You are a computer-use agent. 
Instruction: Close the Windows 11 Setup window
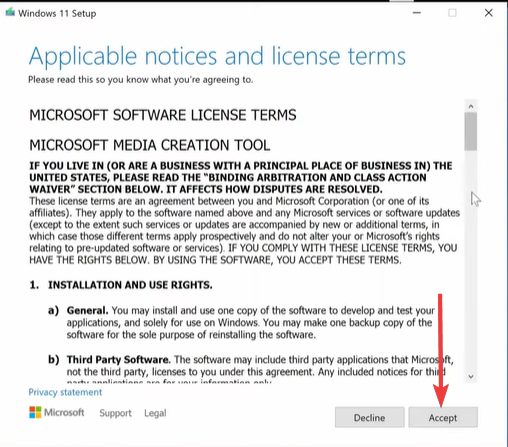pos(488,13)
